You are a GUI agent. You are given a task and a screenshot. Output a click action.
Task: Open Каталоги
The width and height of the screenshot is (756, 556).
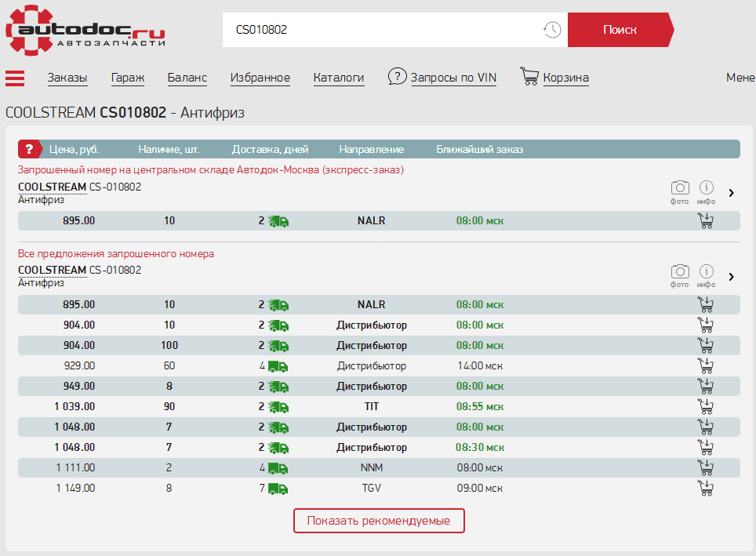click(339, 78)
